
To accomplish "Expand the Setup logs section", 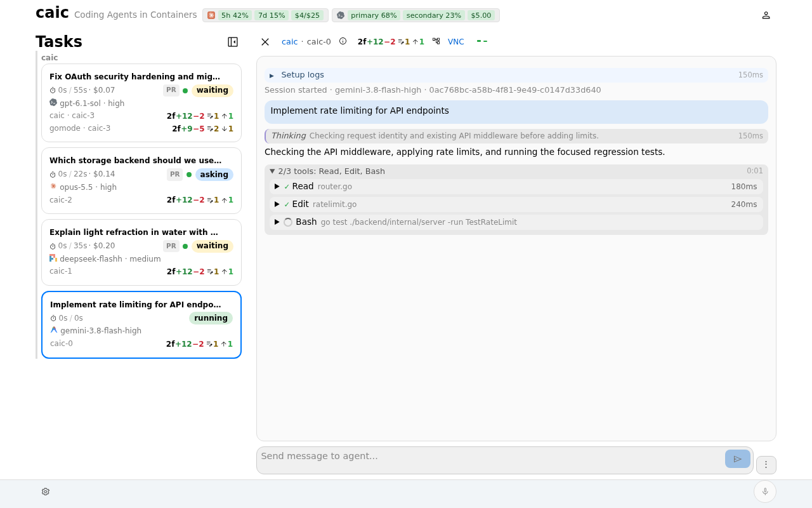I will (516, 75).
